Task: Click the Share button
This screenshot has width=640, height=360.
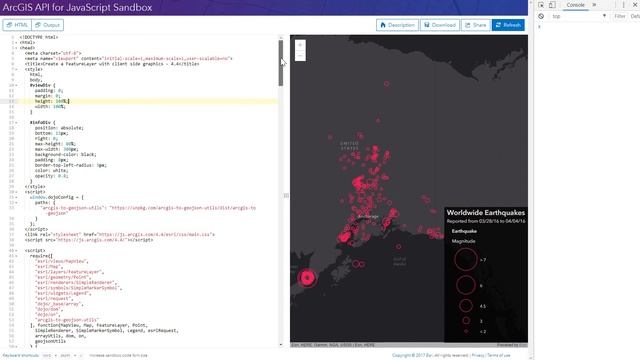Action: [476, 25]
